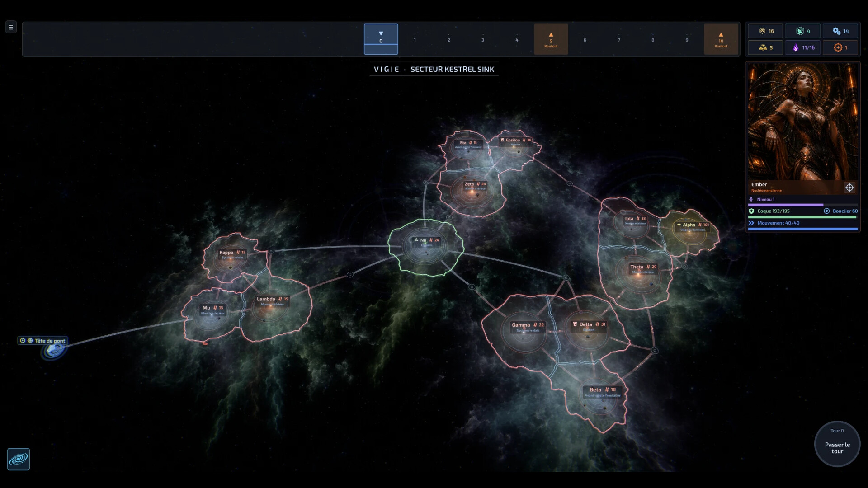Click the Bouclier 60 shield indicator

840,211
